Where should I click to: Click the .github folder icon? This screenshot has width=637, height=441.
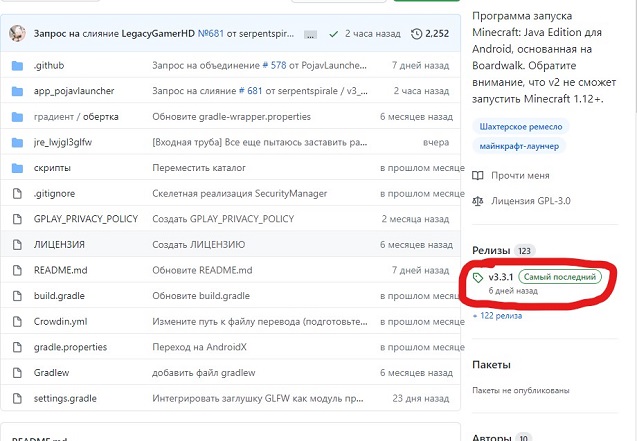coord(16,65)
